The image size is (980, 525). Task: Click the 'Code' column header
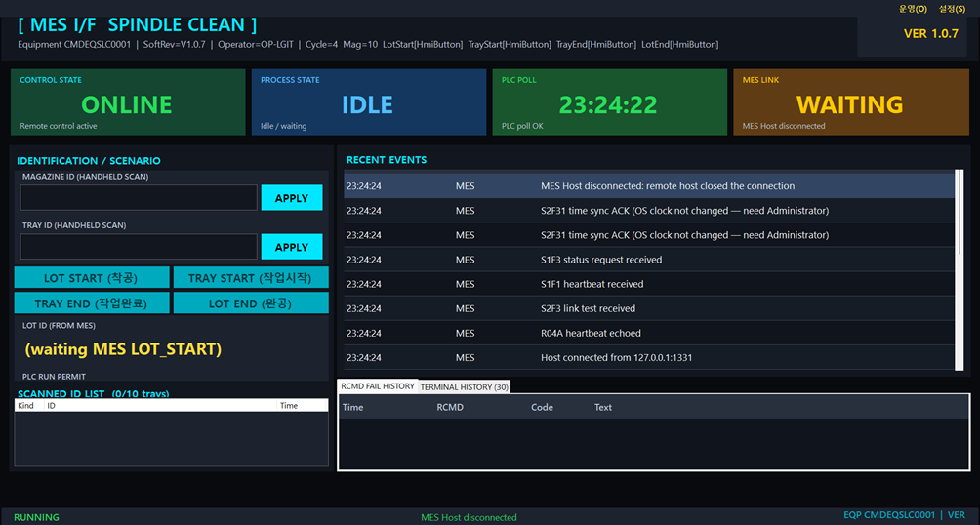(542, 407)
